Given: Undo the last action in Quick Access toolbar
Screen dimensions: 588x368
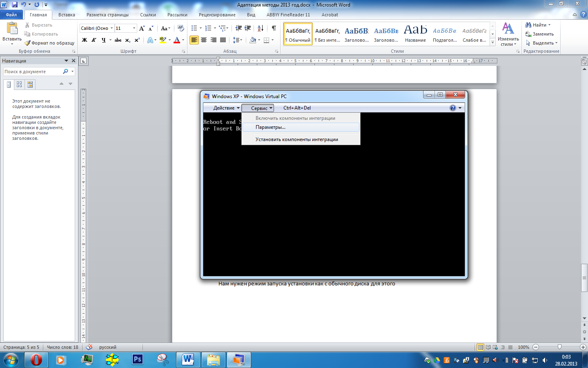Looking at the screenshot, I should (x=24, y=4).
